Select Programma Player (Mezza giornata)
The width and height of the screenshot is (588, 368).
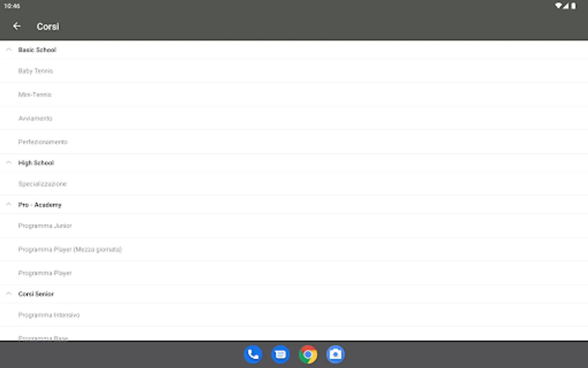tap(294, 249)
